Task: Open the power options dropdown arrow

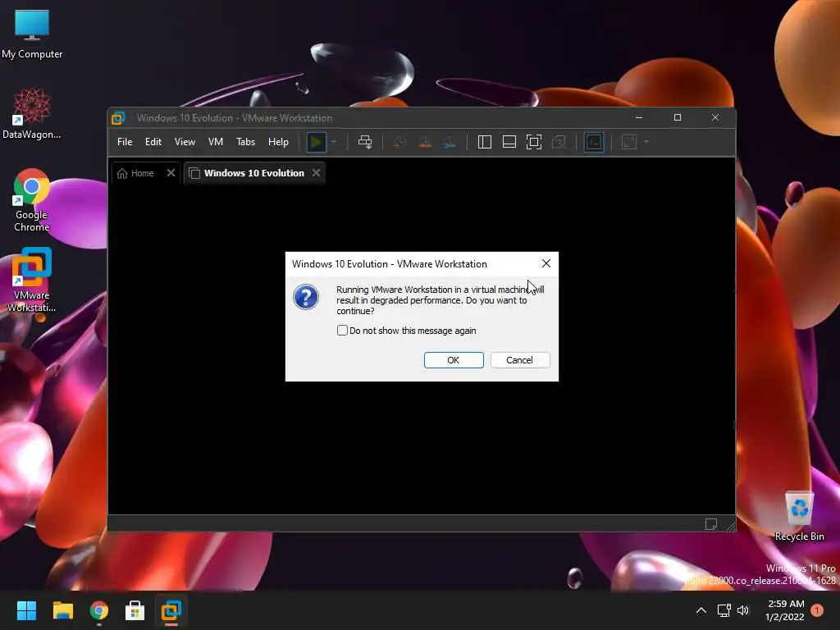Action: [334, 142]
